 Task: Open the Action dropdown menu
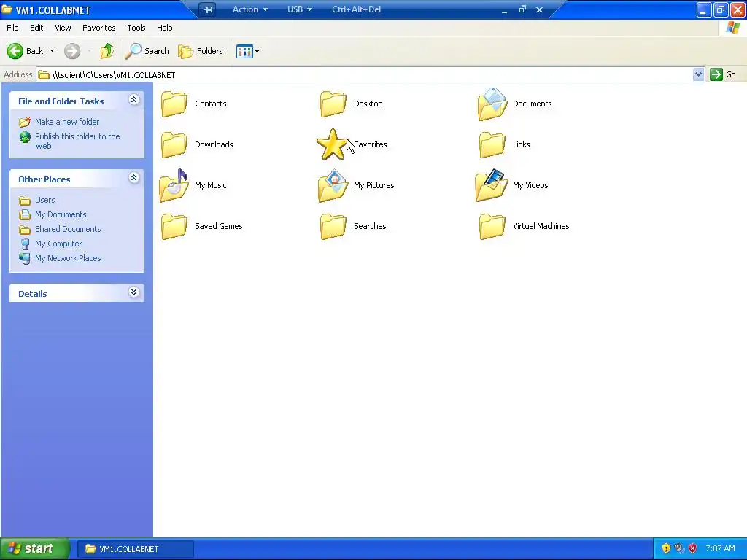[x=249, y=9]
